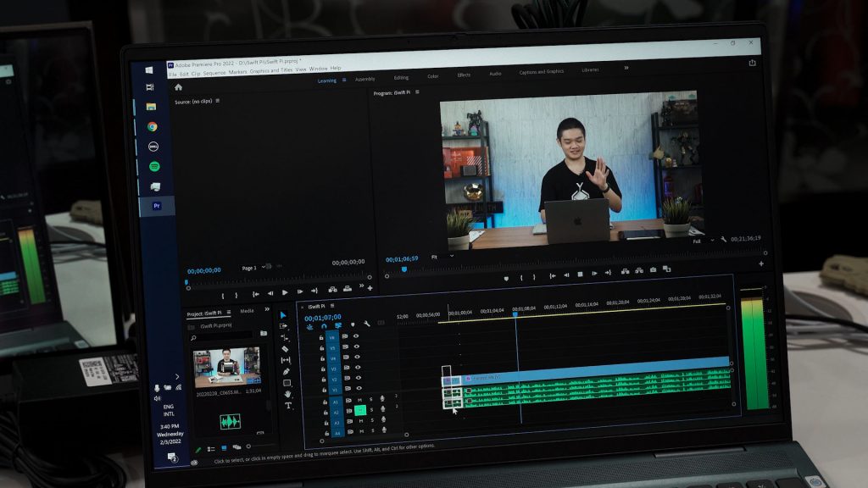
Task: Pick the Razor tool
Action: pyautogui.click(x=285, y=348)
